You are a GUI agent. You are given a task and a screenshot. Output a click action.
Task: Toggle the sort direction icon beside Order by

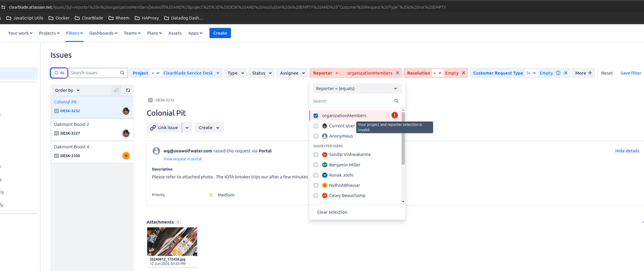pyautogui.click(x=116, y=90)
